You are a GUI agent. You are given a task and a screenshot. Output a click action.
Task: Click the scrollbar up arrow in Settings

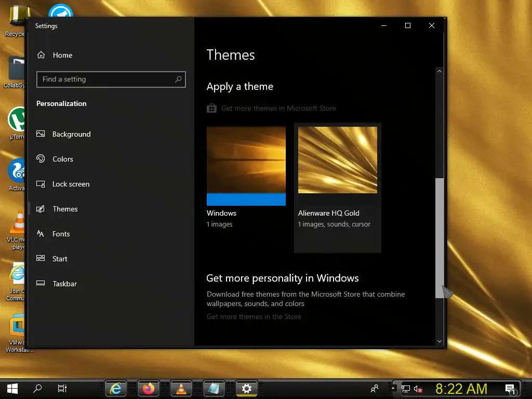pos(440,71)
